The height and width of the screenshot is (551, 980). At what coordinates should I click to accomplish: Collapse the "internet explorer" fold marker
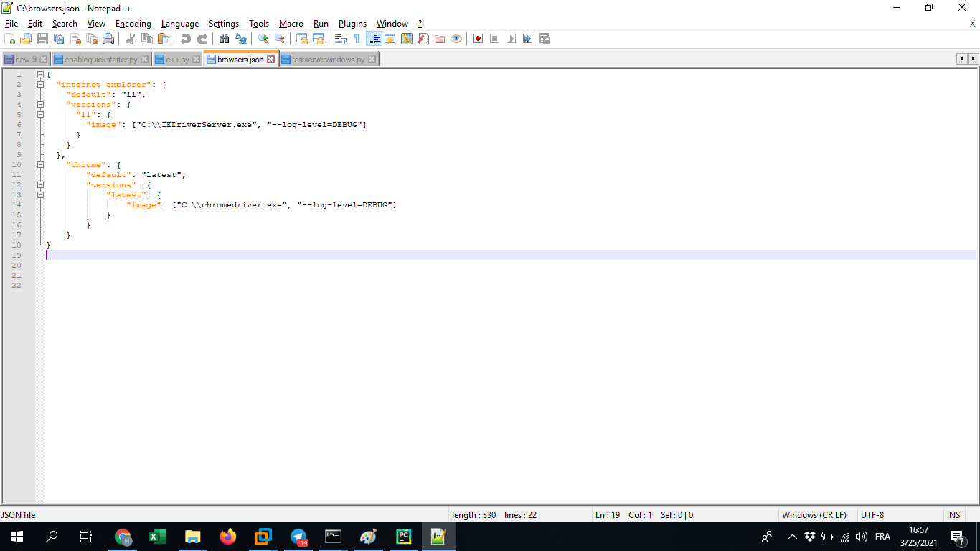(x=41, y=85)
